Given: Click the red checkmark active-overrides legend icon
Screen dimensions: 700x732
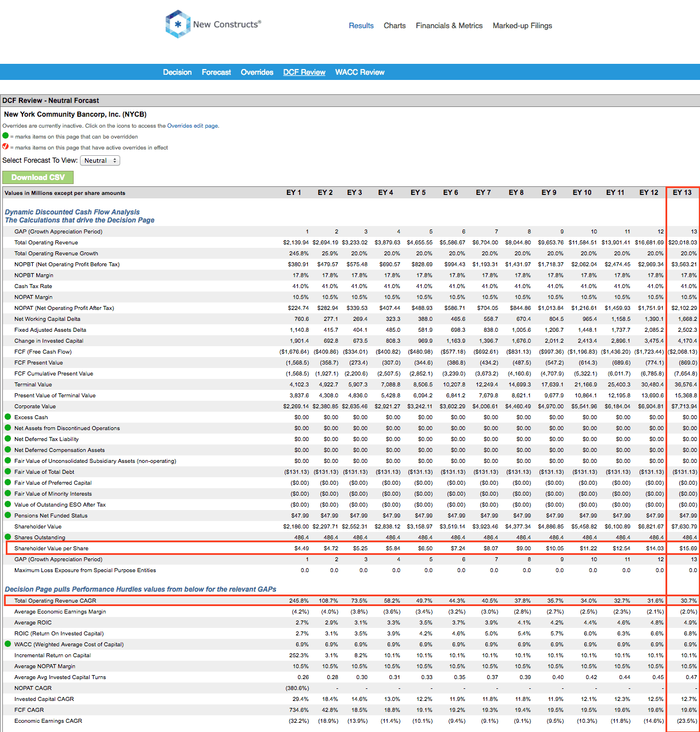Looking at the screenshot, I should click(x=6, y=147).
